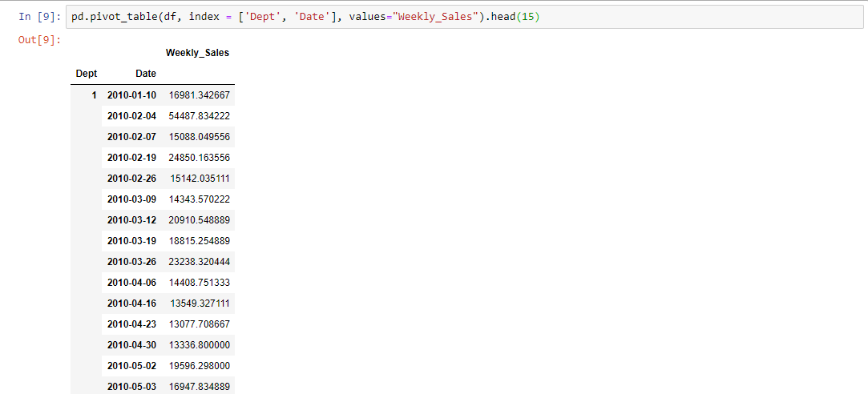Select date cell 2010-04-23
868x394 pixels.
click(x=131, y=324)
